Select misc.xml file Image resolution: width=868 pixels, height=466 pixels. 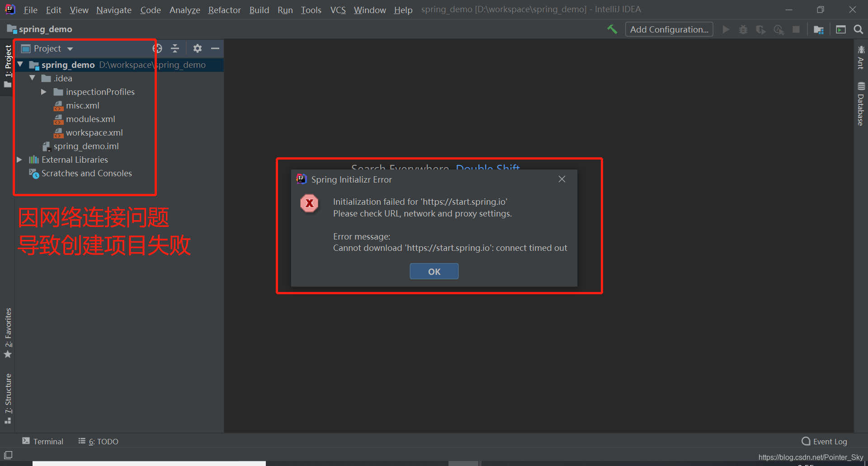pyautogui.click(x=82, y=105)
